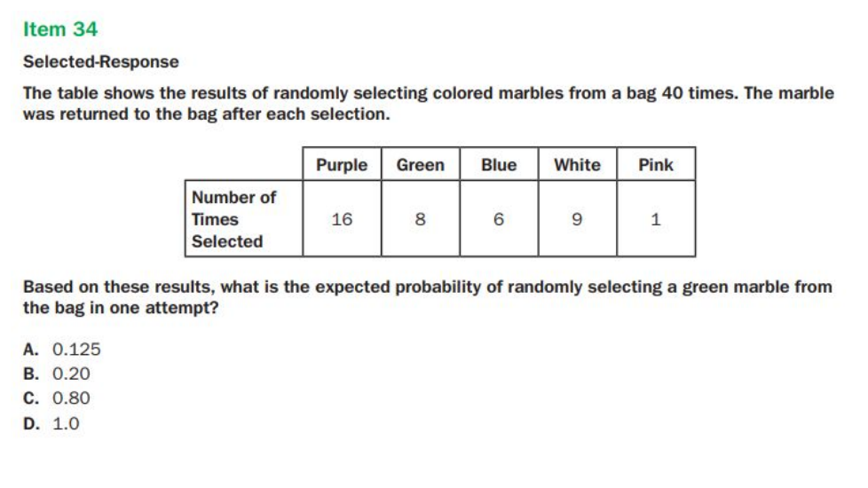Click the table cell showing 6
Screen dimensions: 868x488
[499, 219]
